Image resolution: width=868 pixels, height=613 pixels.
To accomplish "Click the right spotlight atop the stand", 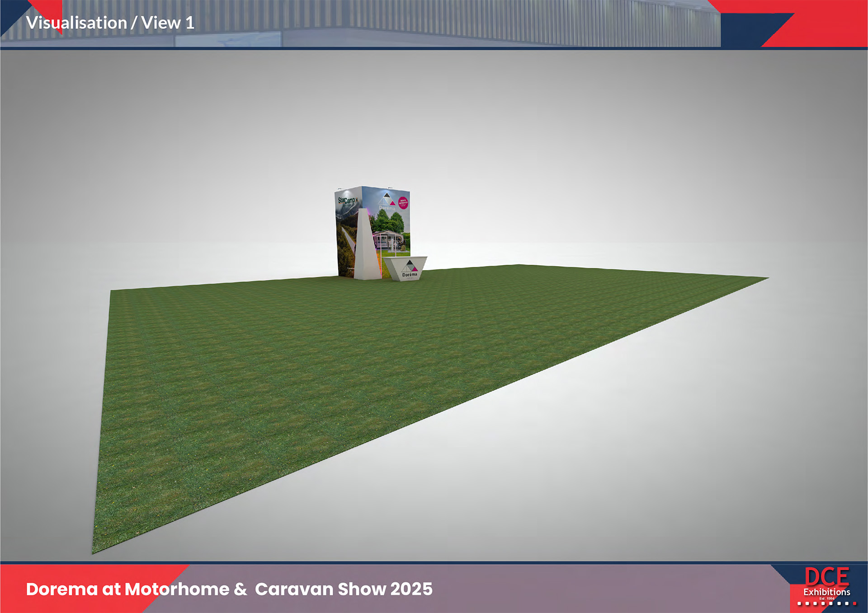I will click(x=390, y=188).
